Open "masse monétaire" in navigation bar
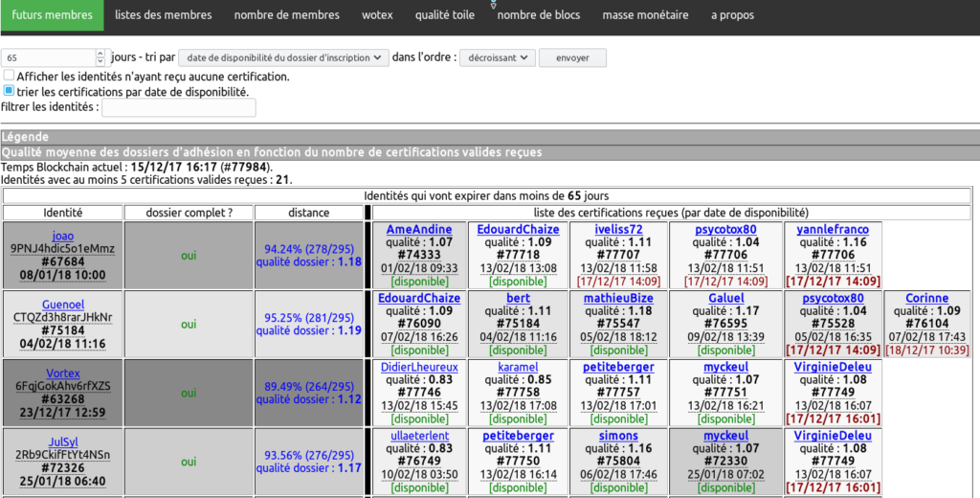Viewport: 980px width, 498px height. pyautogui.click(x=644, y=15)
